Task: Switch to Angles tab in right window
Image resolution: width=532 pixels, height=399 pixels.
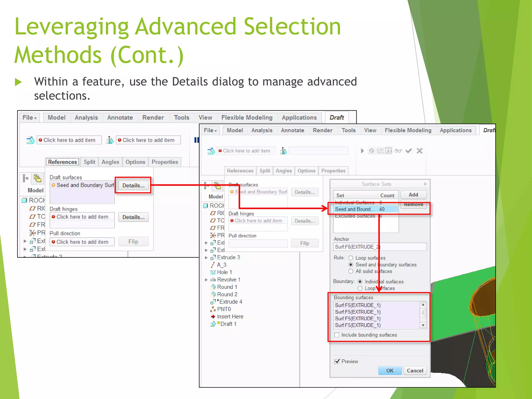Action: coord(284,171)
